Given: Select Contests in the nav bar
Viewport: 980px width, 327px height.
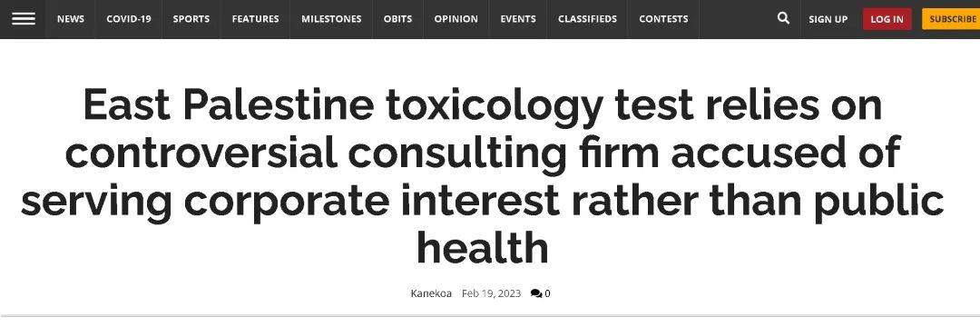Looking at the screenshot, I should pos(663,19).
